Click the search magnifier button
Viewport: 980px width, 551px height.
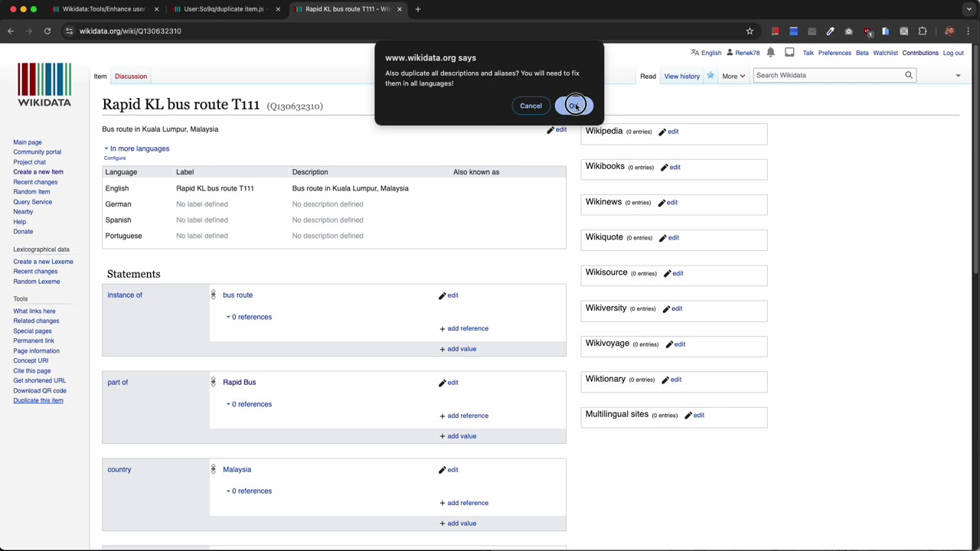(x=909, y=75)
